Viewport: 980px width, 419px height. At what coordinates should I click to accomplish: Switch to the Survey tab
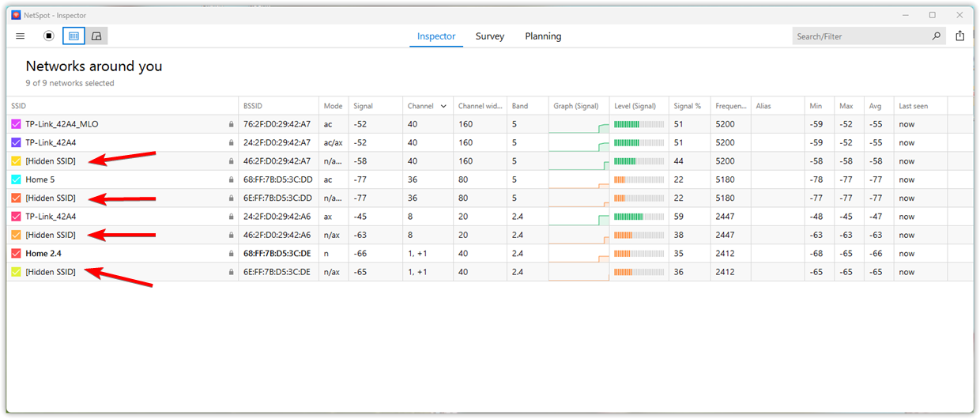pos(489,36)
